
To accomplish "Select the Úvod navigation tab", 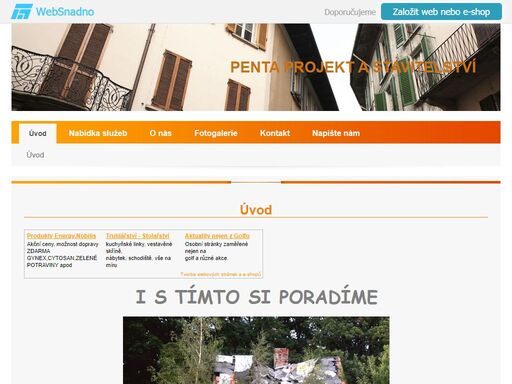I will tap(37, 133).
